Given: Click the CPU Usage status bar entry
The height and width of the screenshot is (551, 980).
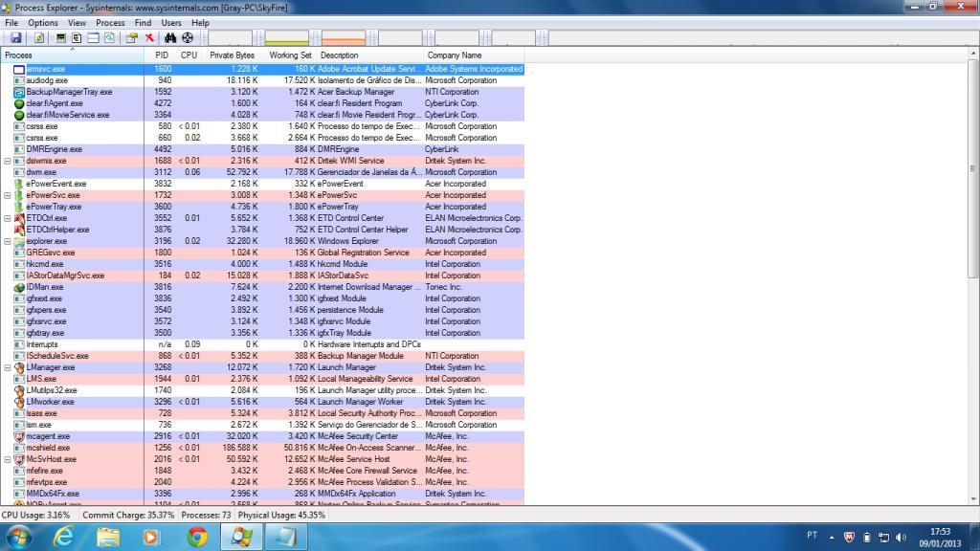Looking at the screenshot, I should (36, 516).
